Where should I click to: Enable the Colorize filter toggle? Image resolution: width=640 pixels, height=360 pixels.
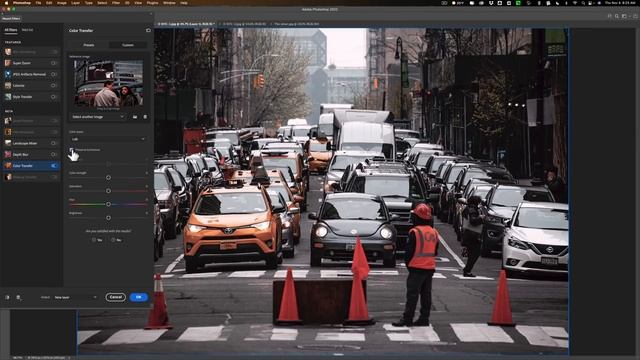[x=54, y=86]
